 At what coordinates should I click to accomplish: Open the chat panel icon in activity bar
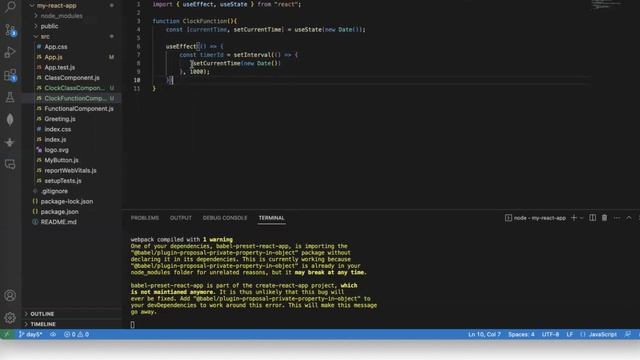[x=10, y=164]
